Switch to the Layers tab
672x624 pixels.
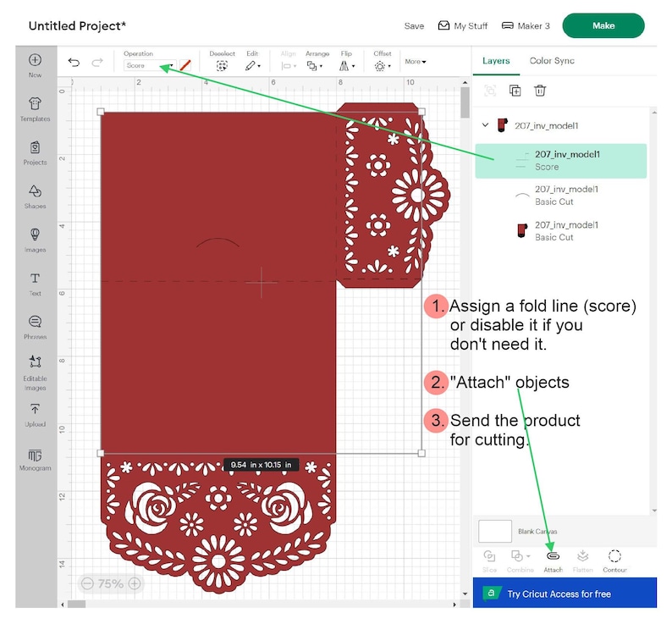pos(496,61)
